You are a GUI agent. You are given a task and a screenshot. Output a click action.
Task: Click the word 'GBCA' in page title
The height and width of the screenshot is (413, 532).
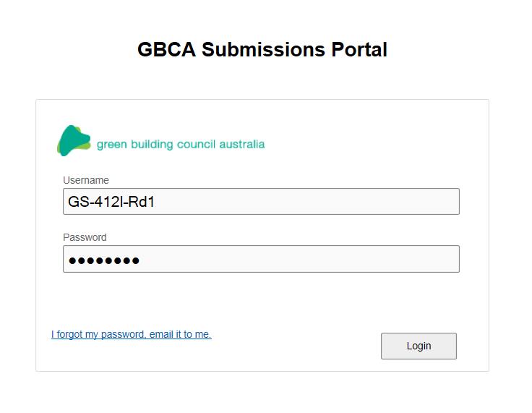[x=166, y=49]
